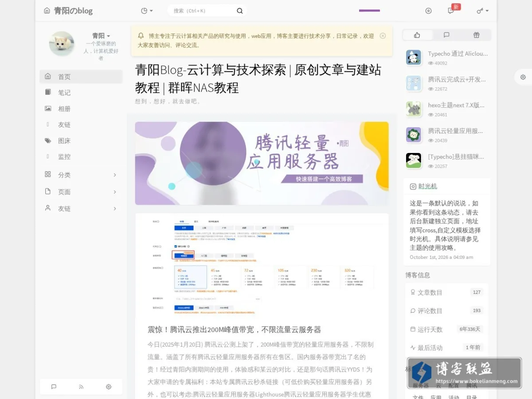The height and width of the screenshot is (399, 532).
Task: Click the speech bubble icon beside 评论数目
Action: point(413,311)
